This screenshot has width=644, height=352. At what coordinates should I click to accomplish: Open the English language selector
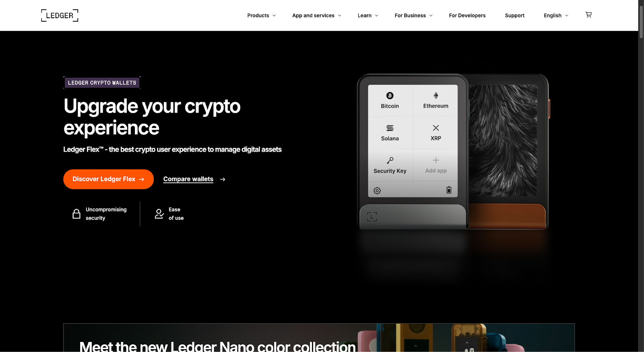coord(556,15)
